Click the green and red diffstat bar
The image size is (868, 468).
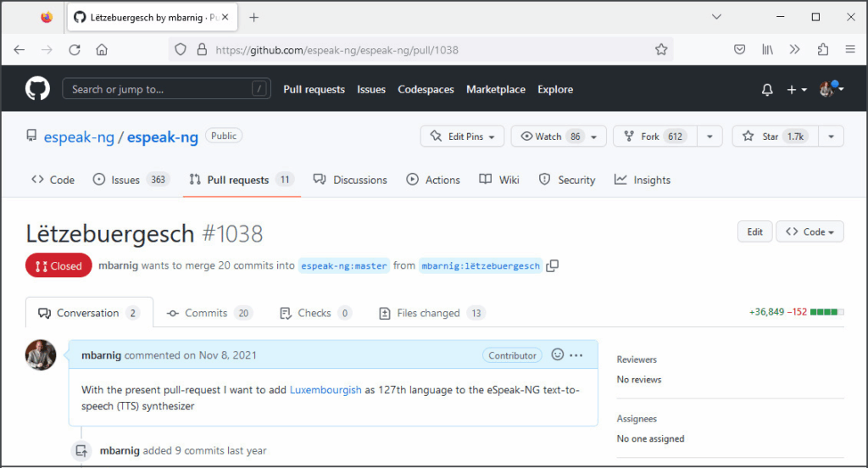pos(826,313)
